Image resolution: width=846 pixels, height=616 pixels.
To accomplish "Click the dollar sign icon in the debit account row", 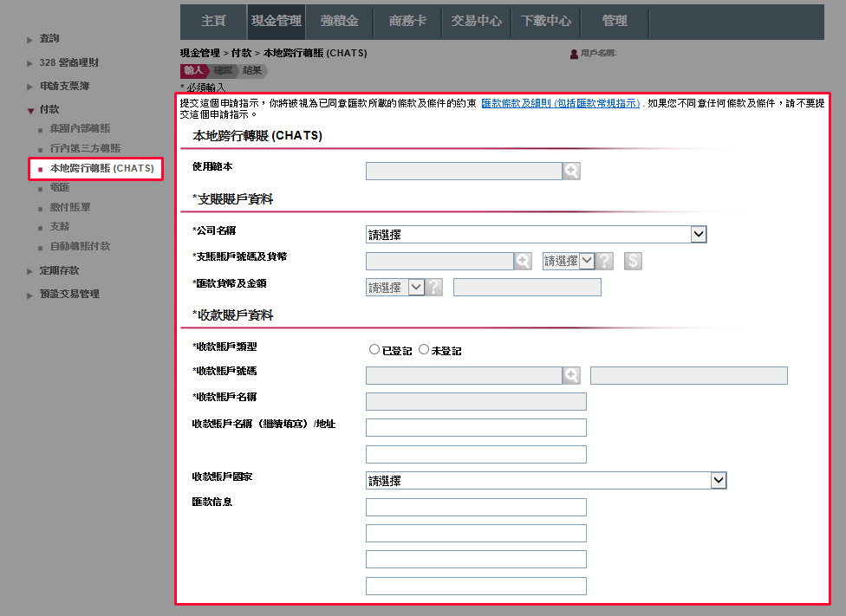I will (x=632, y=260).
